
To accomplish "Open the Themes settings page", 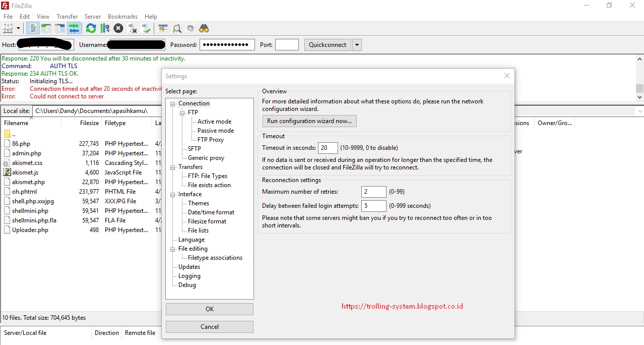I will tap(199, 203).
